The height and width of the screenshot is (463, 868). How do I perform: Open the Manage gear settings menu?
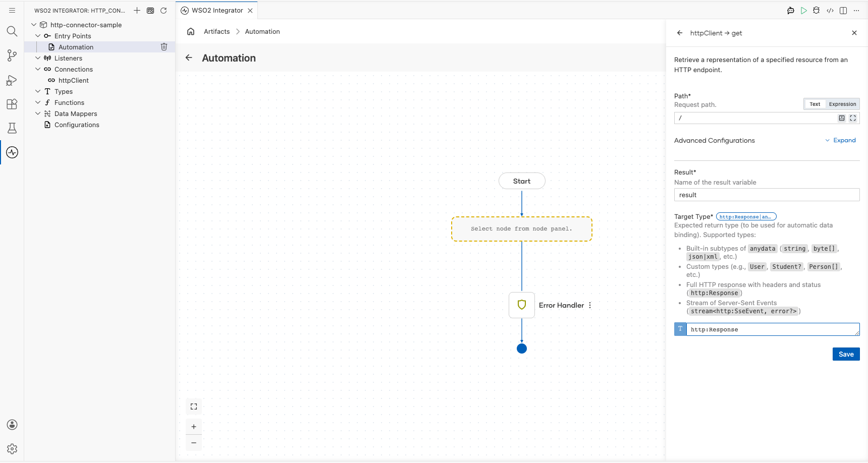tap(12, 449)
